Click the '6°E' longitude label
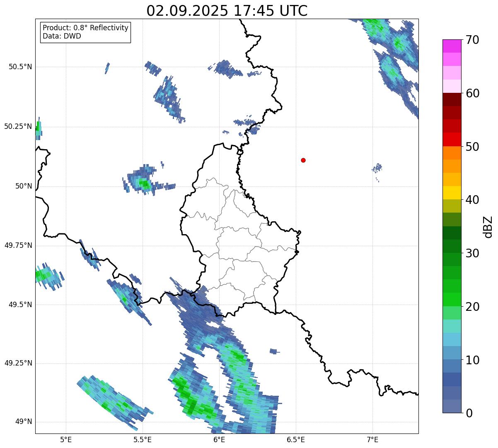The image size is (498, 448). point(219,439)
